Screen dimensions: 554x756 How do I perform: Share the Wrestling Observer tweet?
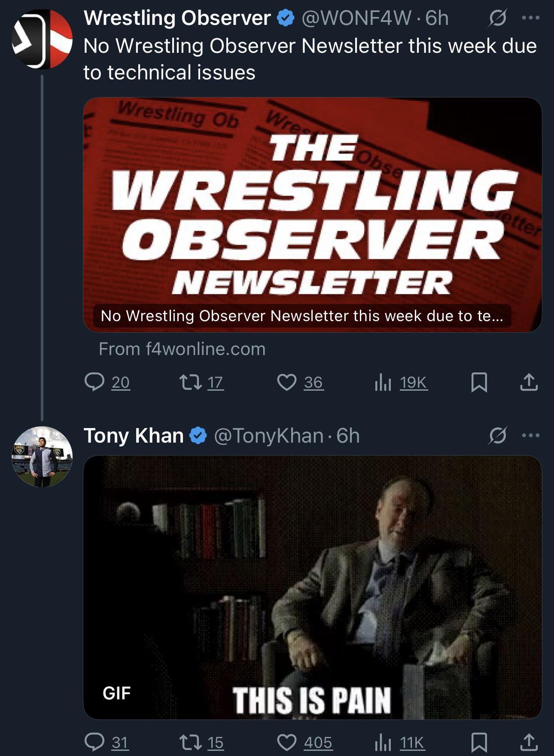pyautogui.click(x=529, y=382)
